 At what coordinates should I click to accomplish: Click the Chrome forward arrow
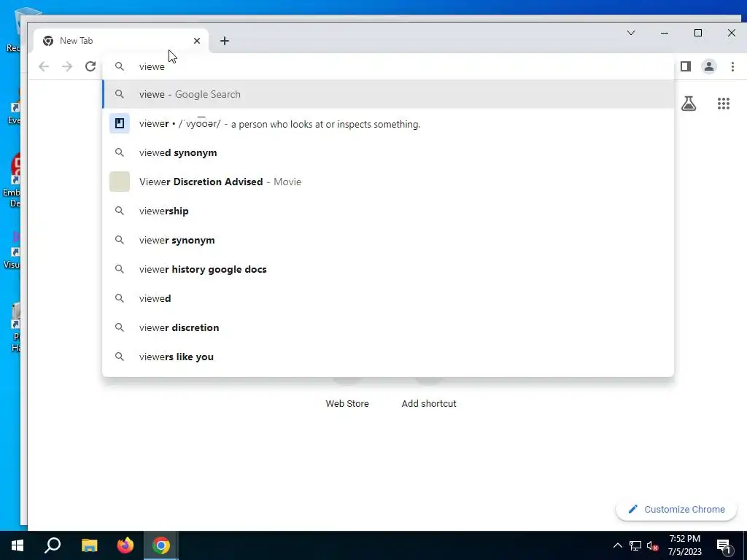click(67, 66)
